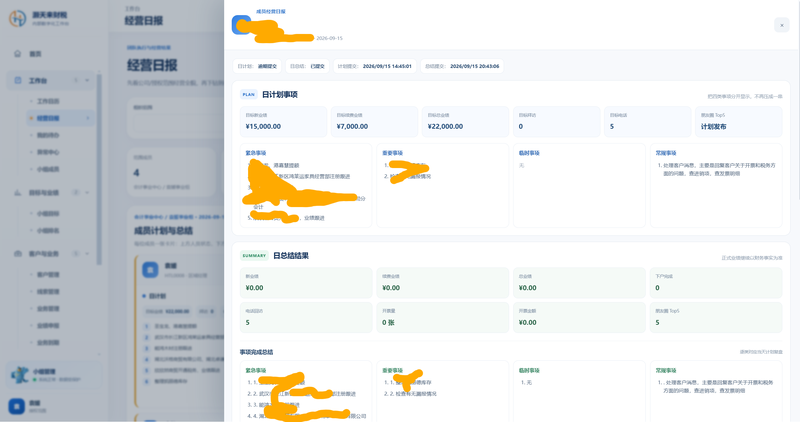Collapse the 客户与业务 group chevron
Viewport: 800px width, 422px height.
point(87,254)
